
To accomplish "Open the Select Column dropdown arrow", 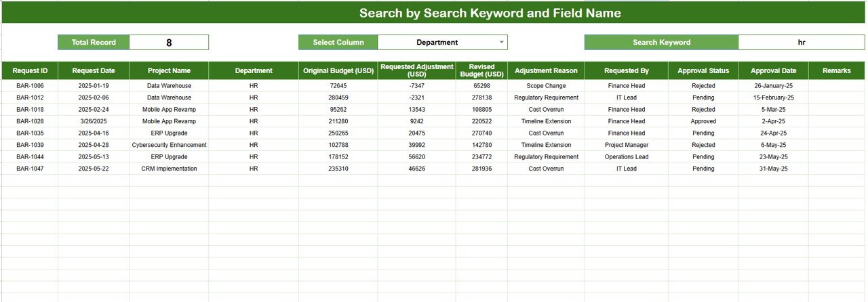I will [x=502, y=42].
